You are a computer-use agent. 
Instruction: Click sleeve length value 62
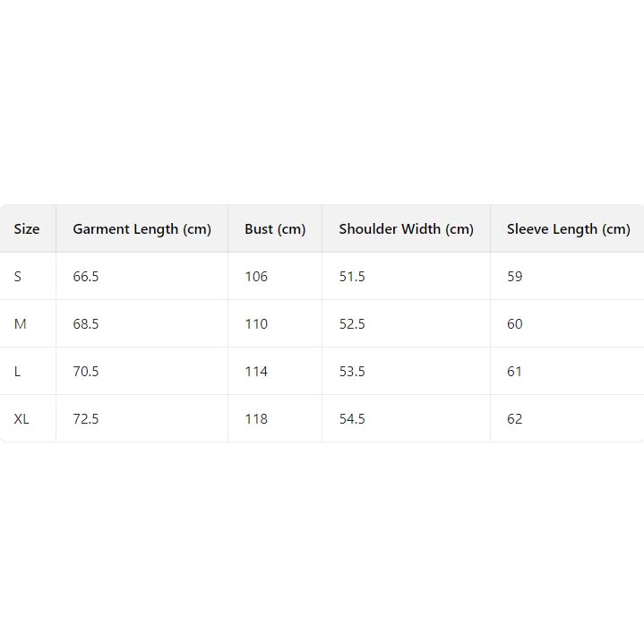(x=514, y=419)
